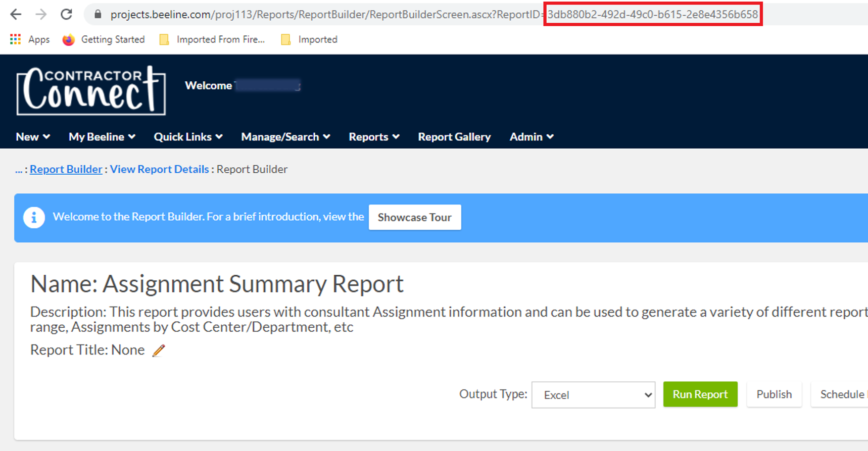Click the padlock site security icon
868x451 pixels.
tap(98, 14)
